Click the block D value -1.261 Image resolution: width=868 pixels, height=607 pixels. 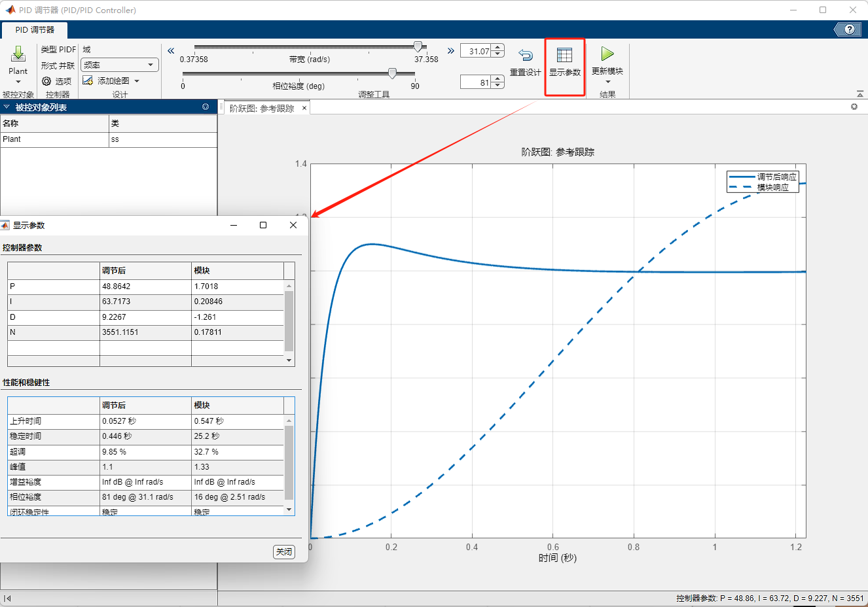[205, 317]
